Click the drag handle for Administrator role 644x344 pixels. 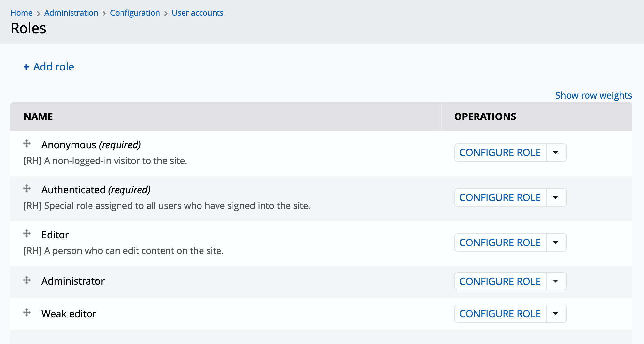(27, 280)
